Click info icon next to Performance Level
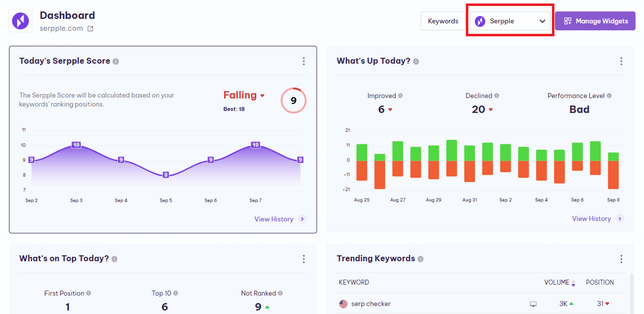Screen dimensions: 644x314 609,96
